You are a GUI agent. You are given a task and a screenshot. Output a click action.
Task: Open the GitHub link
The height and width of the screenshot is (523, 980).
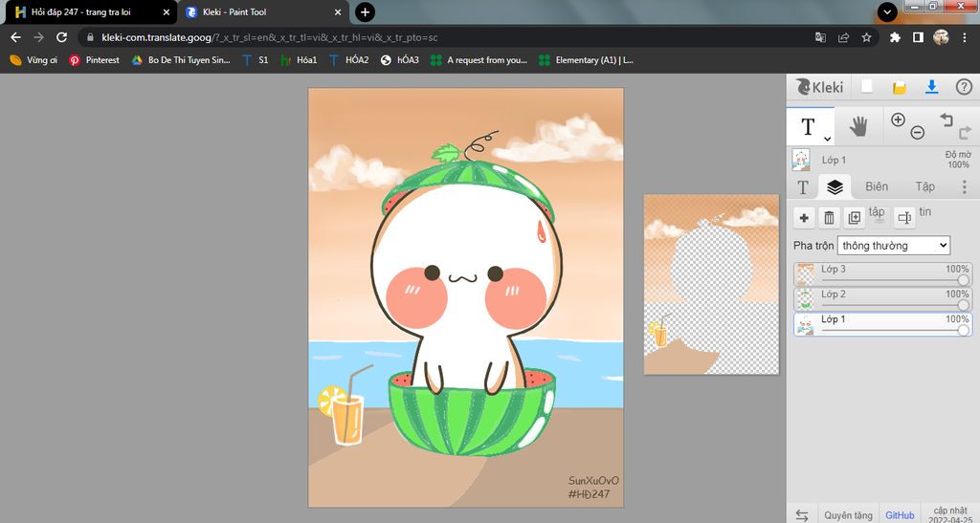(899, 514)
